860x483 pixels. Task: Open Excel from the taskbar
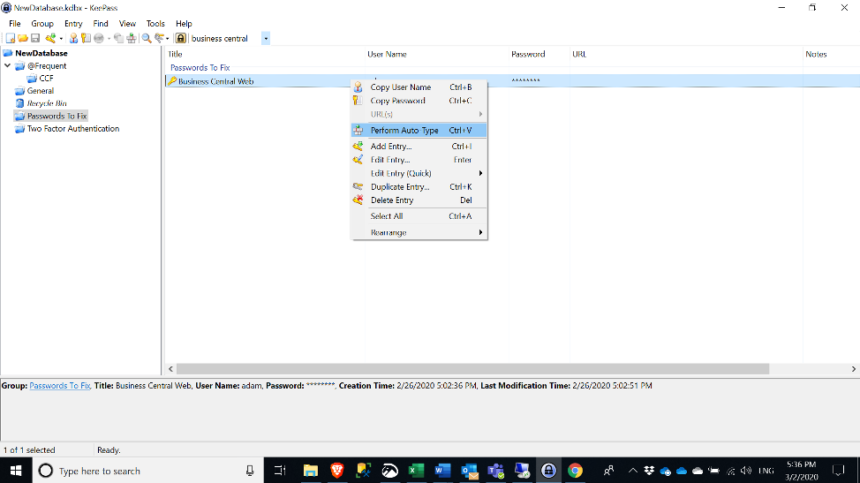click(416, 470)
